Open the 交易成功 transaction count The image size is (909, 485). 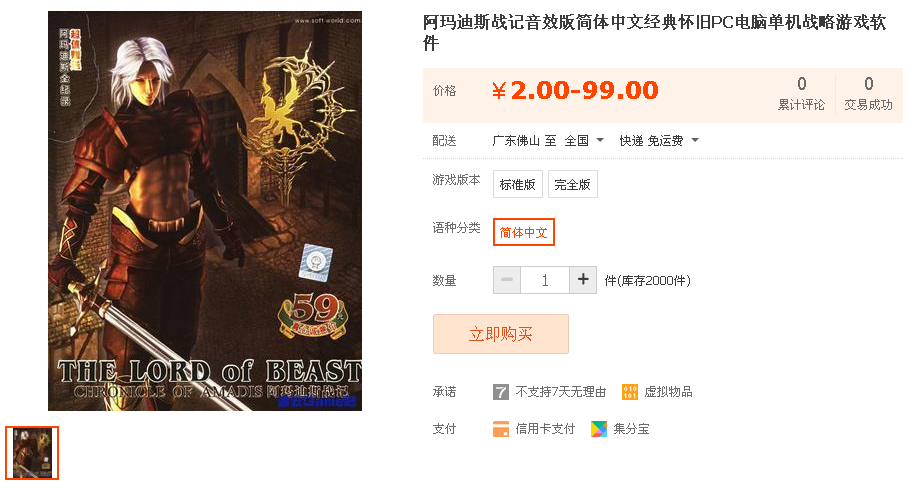pos(868,93)
